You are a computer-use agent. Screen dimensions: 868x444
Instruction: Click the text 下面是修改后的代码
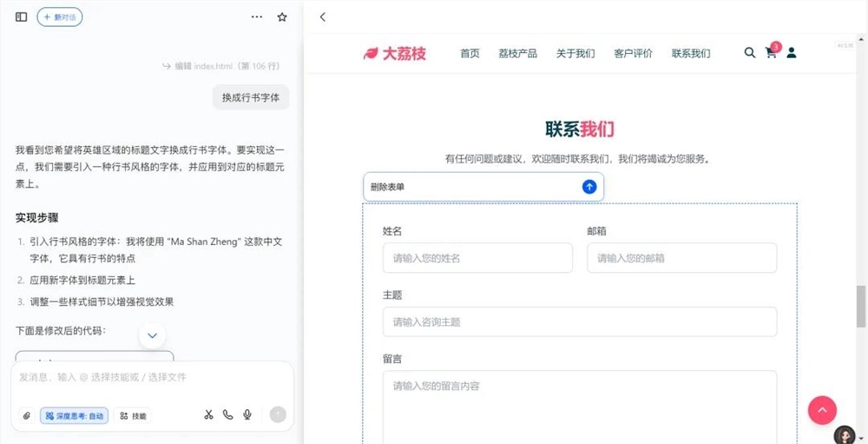pos(61,331)
